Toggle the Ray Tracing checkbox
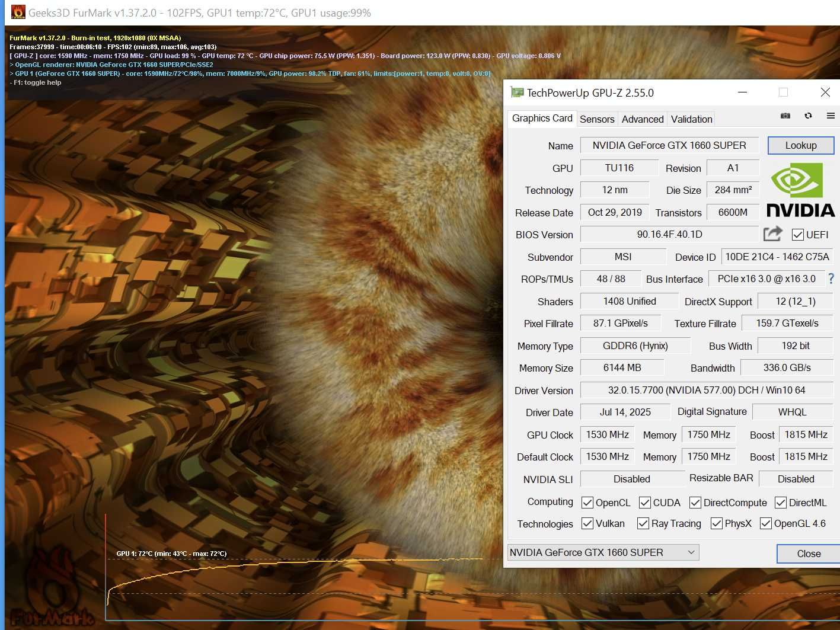Viewport: 840px width, 630px height. click(643, 523)
